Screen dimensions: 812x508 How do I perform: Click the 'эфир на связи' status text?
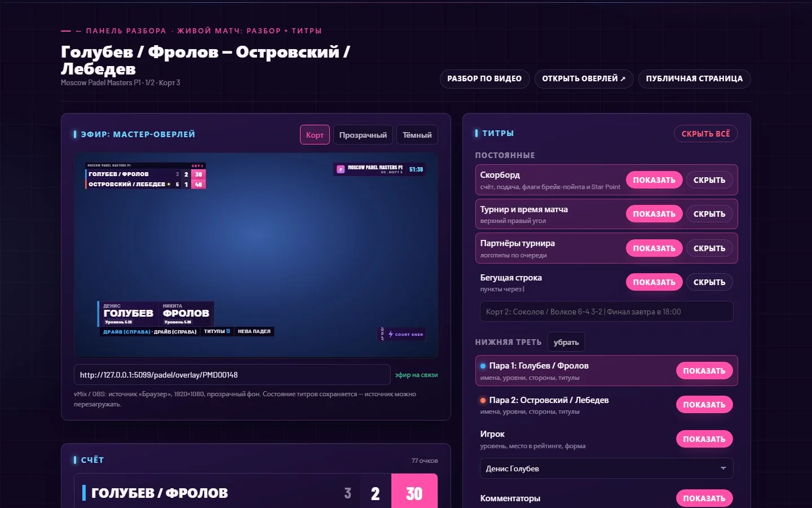417,375
